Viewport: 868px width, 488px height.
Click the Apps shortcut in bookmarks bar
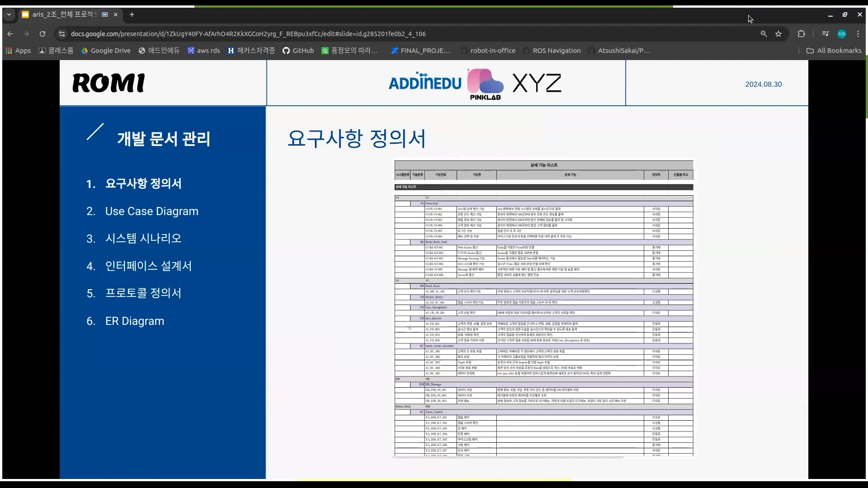pos(19,51)
